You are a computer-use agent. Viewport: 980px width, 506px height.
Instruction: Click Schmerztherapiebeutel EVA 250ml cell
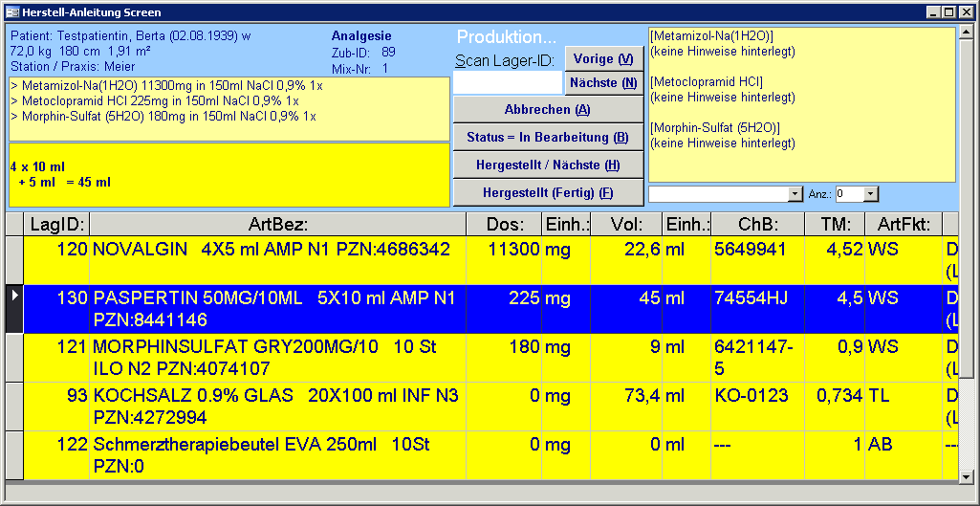click(x=278, y=455)
